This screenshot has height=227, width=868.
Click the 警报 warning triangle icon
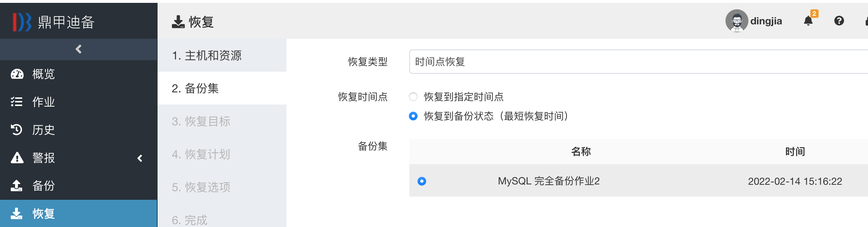(x=17, y=158)
